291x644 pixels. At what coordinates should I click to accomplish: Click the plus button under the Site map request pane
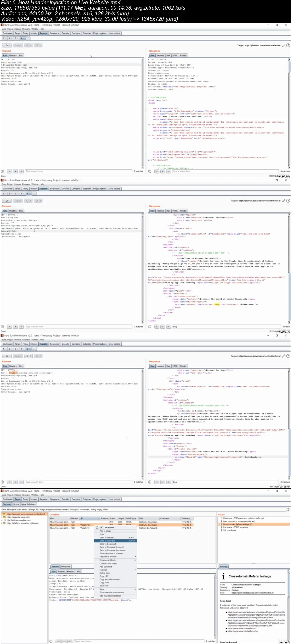64,641
